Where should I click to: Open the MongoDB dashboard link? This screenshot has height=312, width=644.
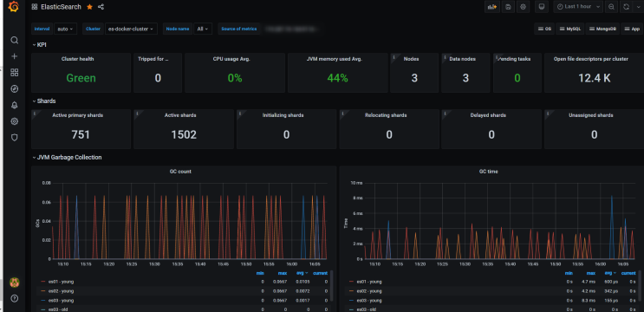pos(603,29)
